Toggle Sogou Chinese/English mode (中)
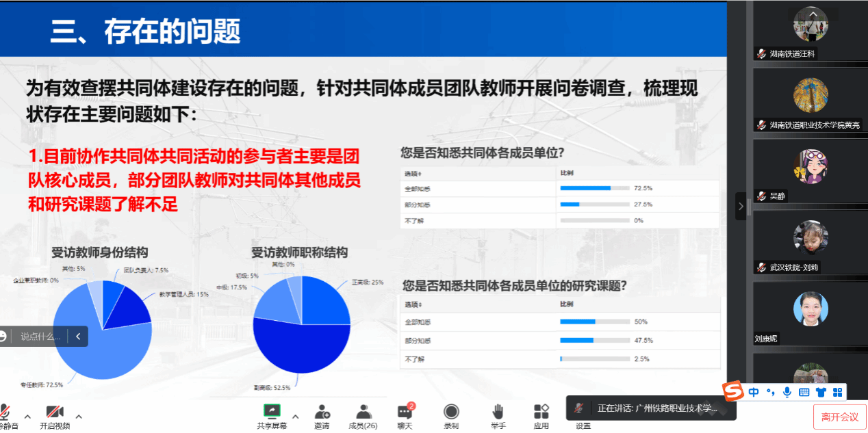 pyautogui.click(x=754, y=392)
